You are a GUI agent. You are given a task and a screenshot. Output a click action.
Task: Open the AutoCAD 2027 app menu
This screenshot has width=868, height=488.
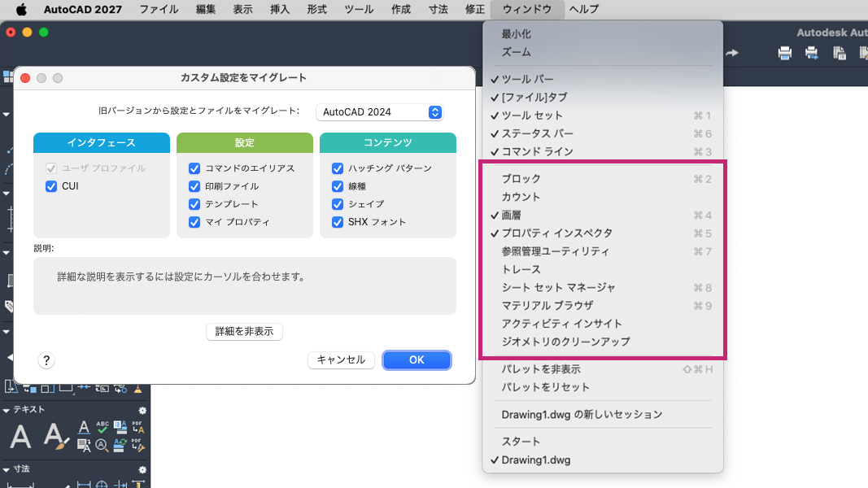83,10
